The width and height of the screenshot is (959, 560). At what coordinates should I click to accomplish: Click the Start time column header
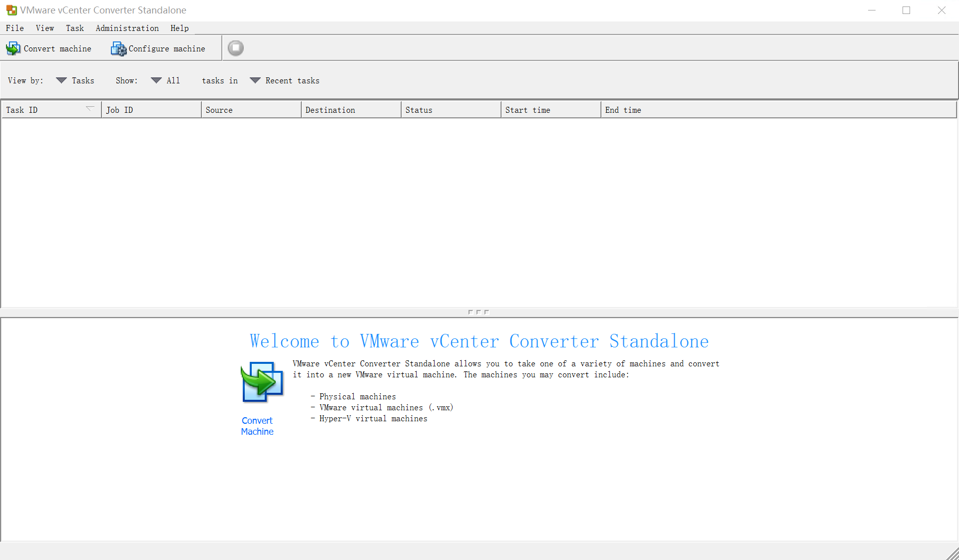549,110
